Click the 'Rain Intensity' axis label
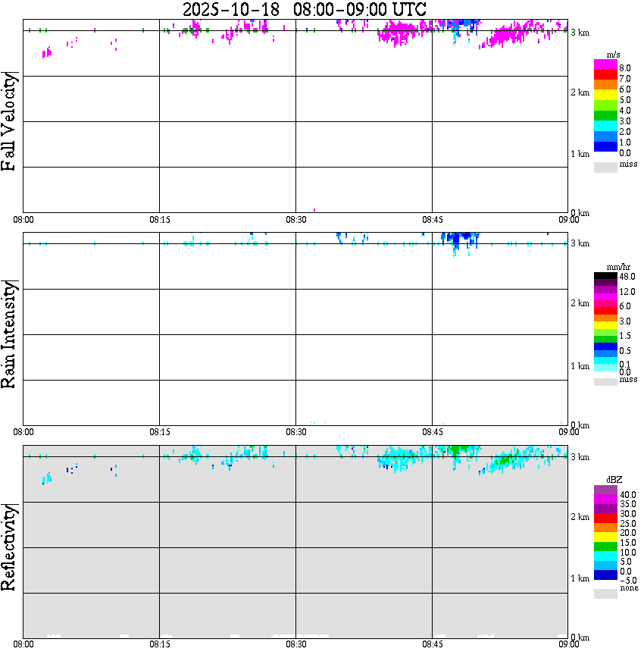The height and width of the screenshot is (658, 644). pyautogui.click(x=9, y=334)
